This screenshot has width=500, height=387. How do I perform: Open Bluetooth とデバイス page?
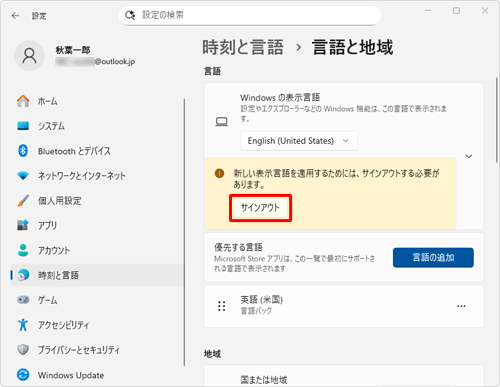coord(97,151)
